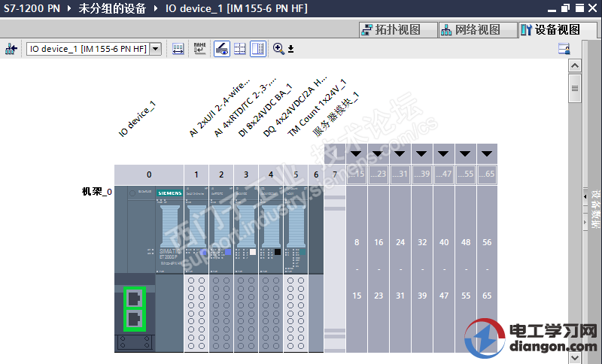Click the IO device_1 [IM 155-6 PN HF] breadcrumb

(x=236, y=8)
